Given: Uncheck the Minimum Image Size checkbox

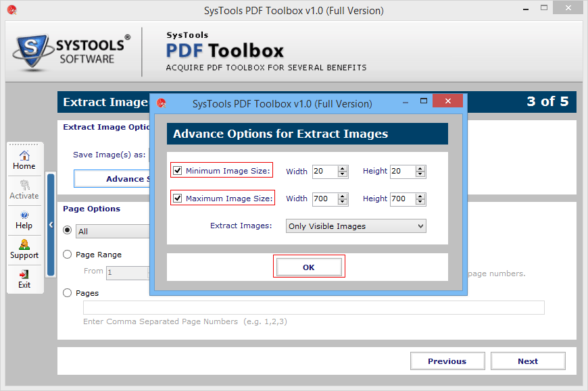Looking at the screenshot, I should coord(178,171).
